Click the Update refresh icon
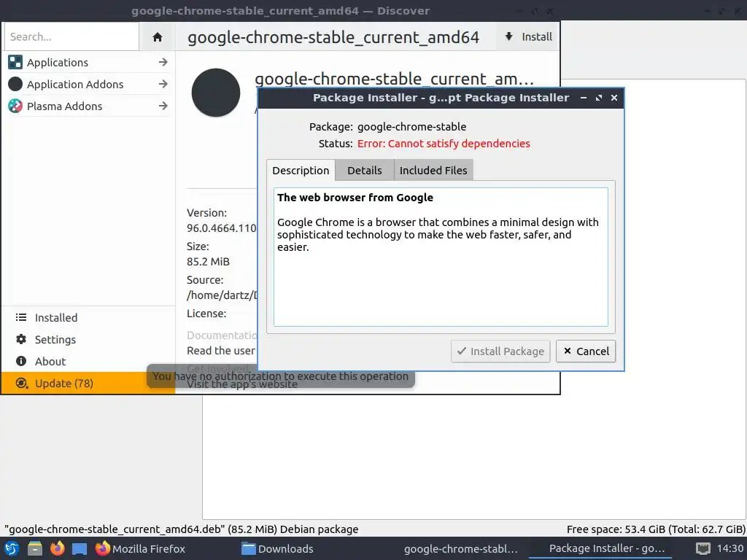The width and height of the screenshot is (747, 560). (x=21, y=383)
